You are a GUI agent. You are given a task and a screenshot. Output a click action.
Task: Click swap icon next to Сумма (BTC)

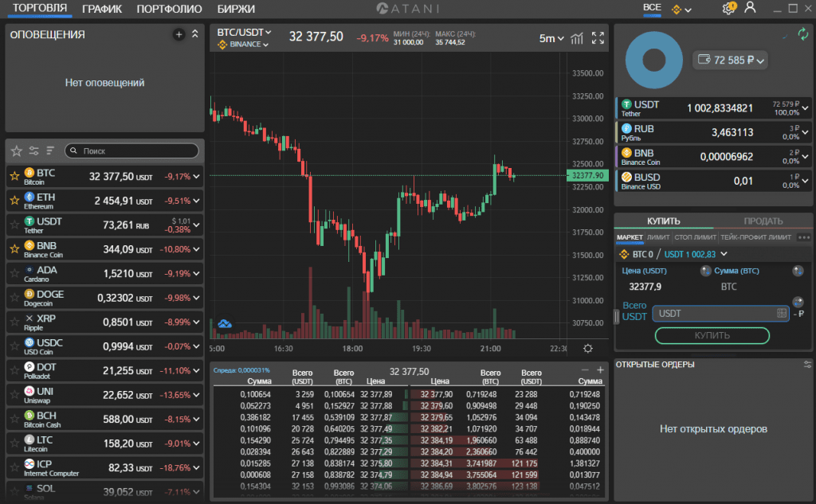click(798, 271)
